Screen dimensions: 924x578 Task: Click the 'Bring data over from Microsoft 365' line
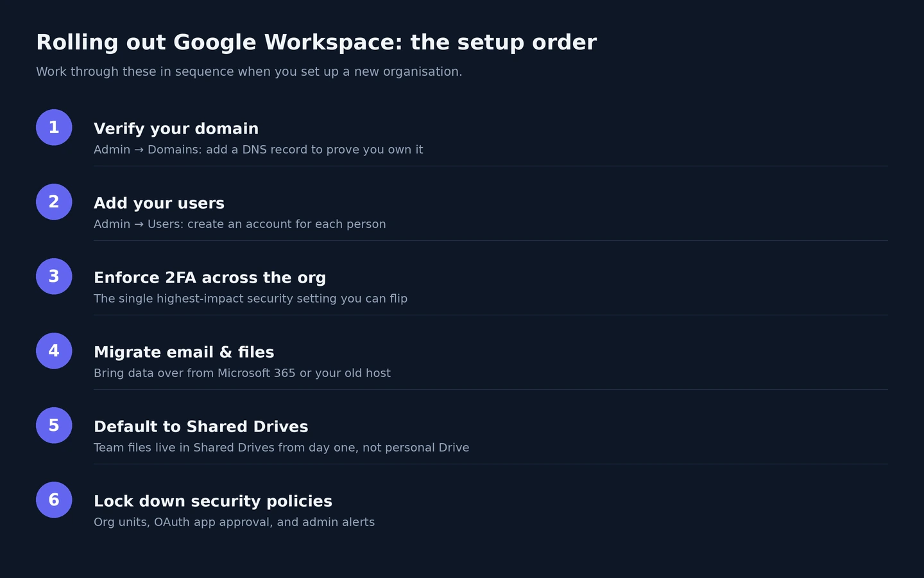[242, 373]
